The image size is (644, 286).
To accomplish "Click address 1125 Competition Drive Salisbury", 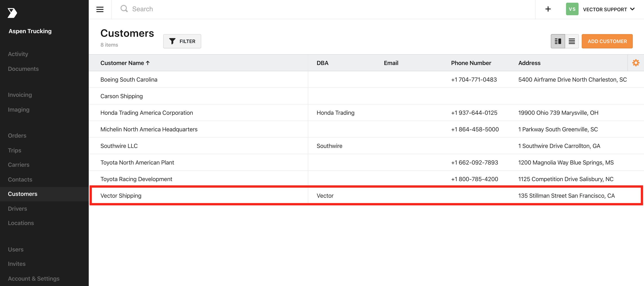I will [566, 179].
